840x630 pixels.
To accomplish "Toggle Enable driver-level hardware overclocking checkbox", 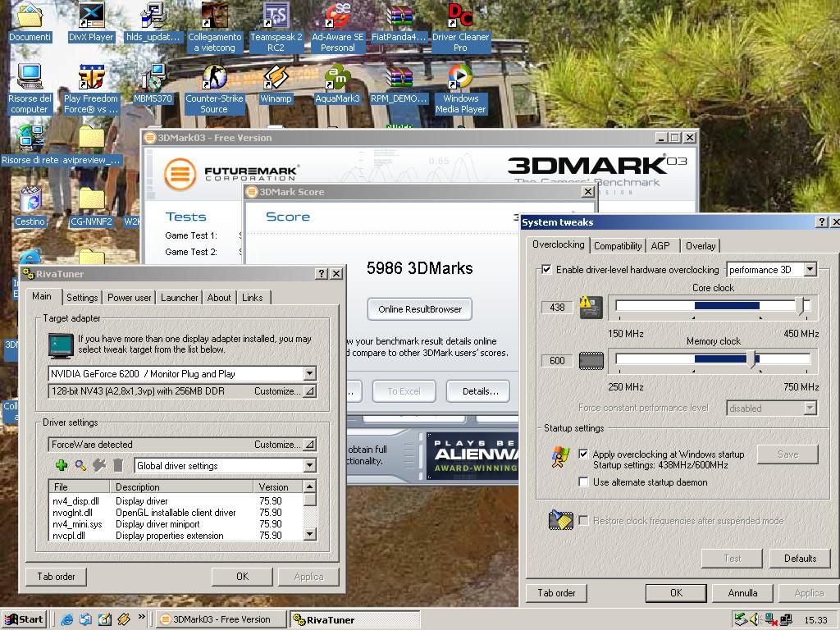I will click(546, 269).
